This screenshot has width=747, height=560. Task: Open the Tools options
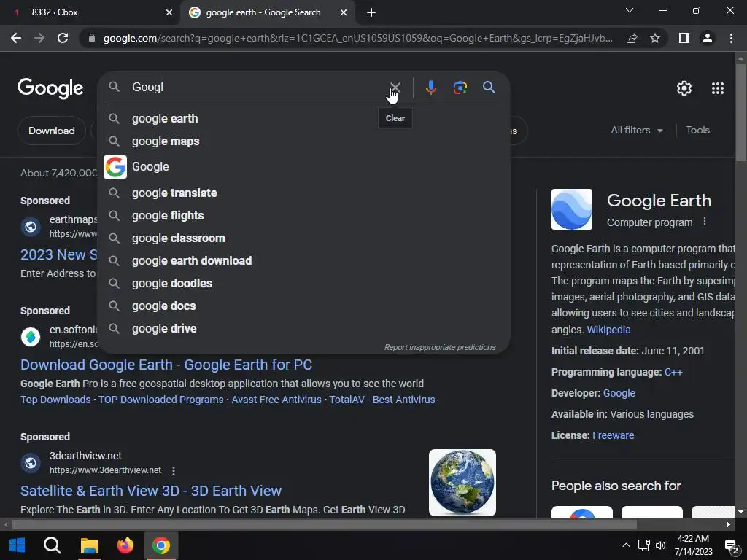coord(697,130)
